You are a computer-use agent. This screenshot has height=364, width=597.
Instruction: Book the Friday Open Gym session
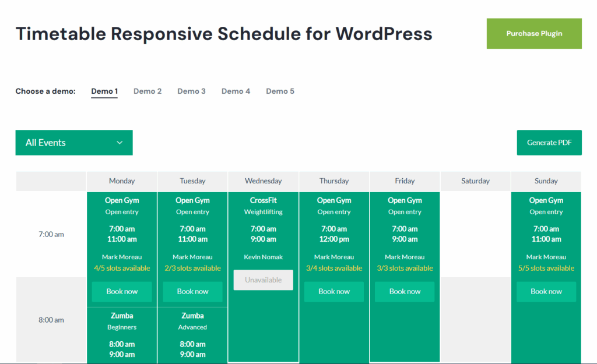(x=404, y=292)
